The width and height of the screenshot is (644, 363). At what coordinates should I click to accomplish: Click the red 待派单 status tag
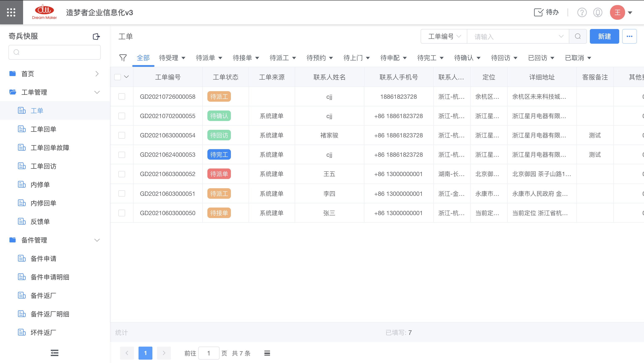[x=219, y=174]
